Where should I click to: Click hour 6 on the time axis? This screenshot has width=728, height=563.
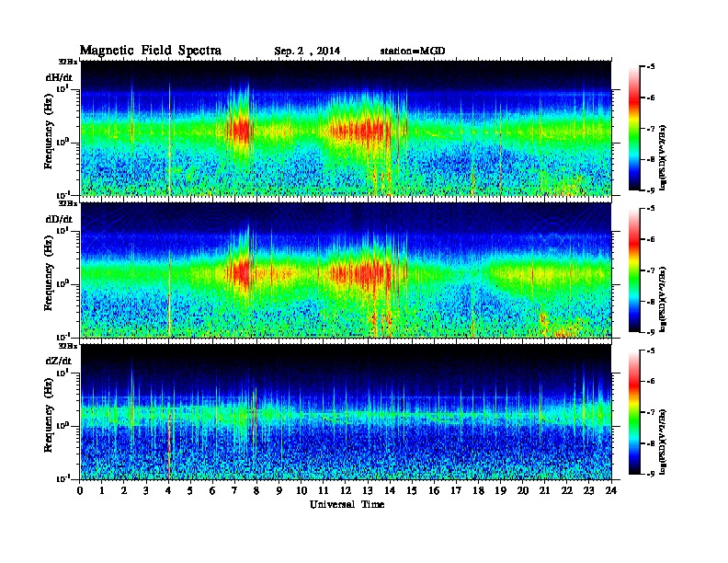tap(212, 490)
